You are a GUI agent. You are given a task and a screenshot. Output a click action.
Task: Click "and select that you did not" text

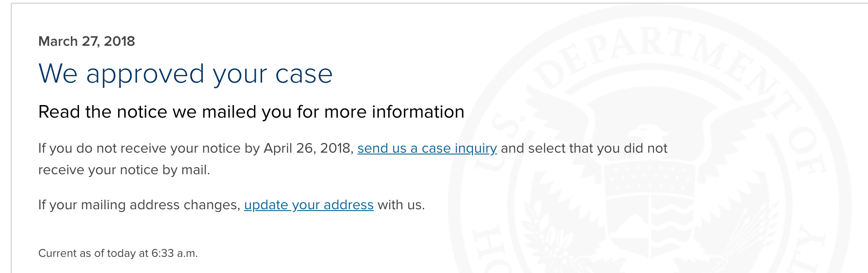coord(584,148)
